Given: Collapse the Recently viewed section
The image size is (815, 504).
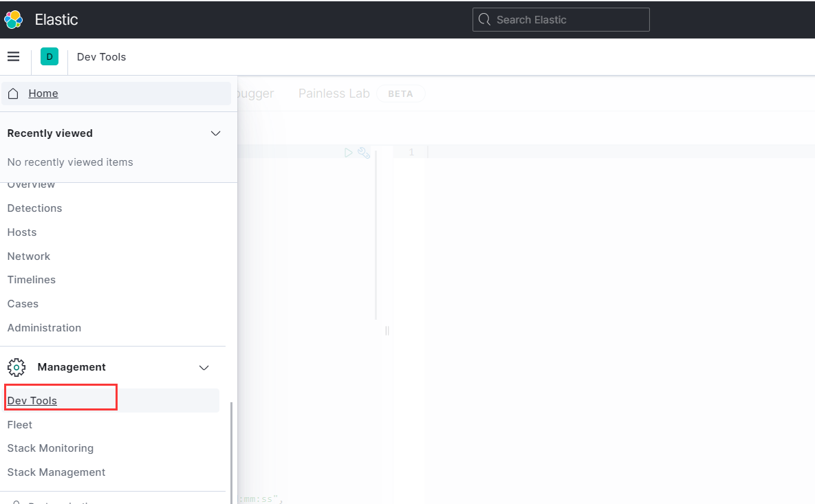Looking at the screenshot, I should 216,133.
